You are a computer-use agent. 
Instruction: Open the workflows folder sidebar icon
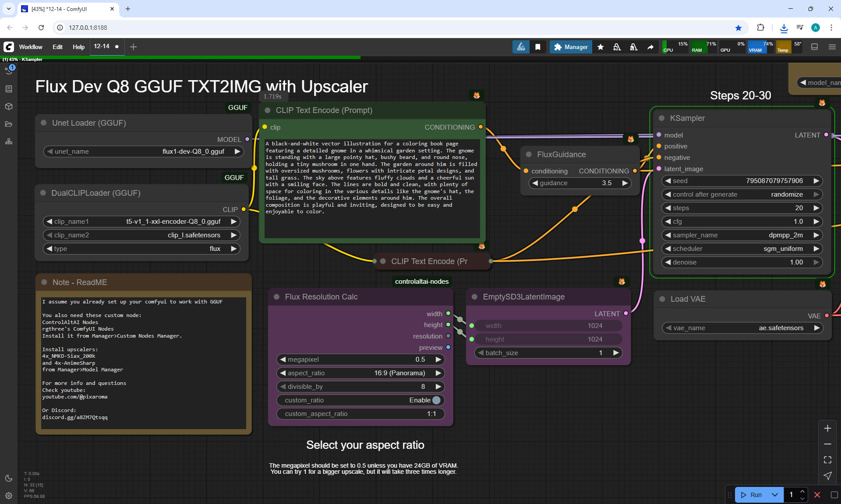pos(9,124)
